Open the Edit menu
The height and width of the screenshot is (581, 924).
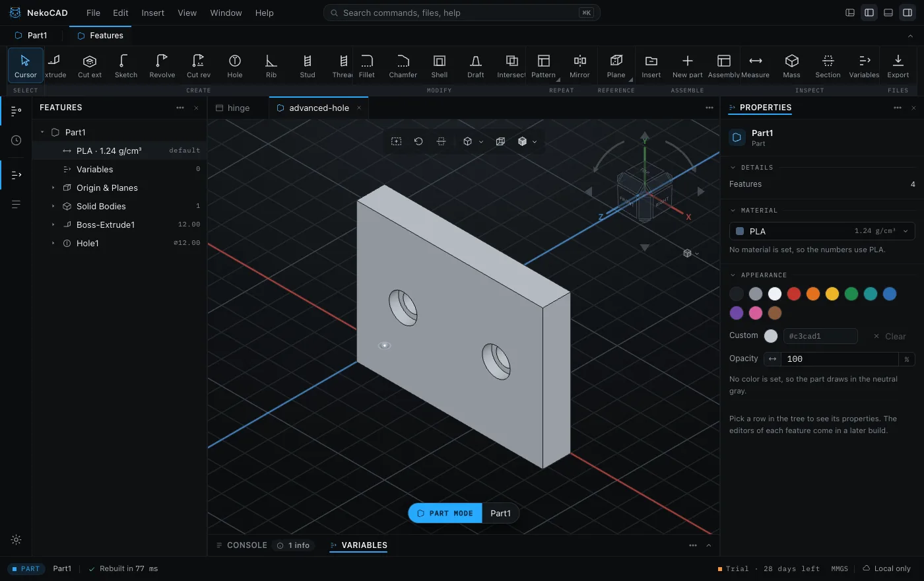pyautogui.click(x=121, y=13)
